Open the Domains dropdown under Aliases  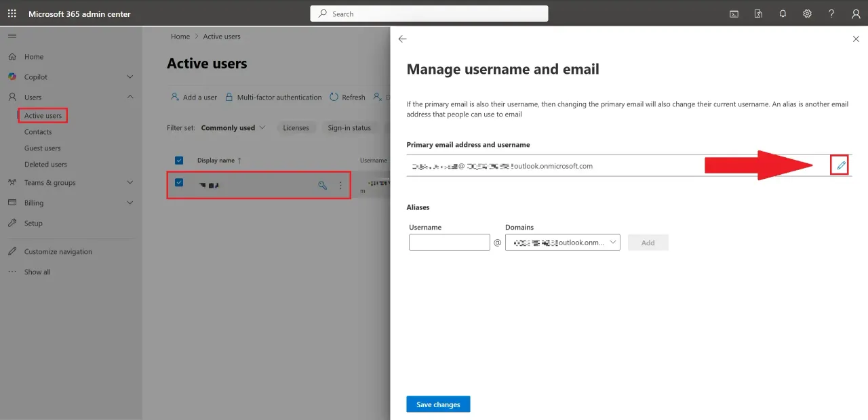tap(563, 242)
